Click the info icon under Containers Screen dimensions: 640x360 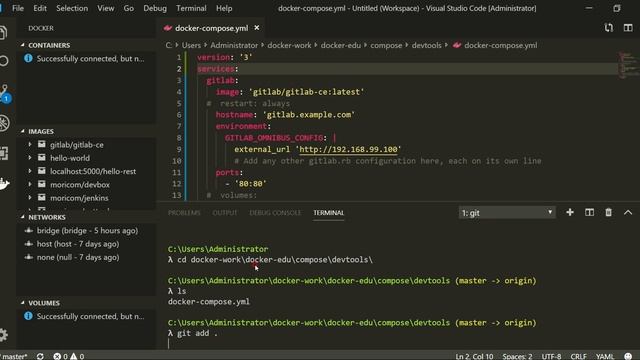(28, 58)
